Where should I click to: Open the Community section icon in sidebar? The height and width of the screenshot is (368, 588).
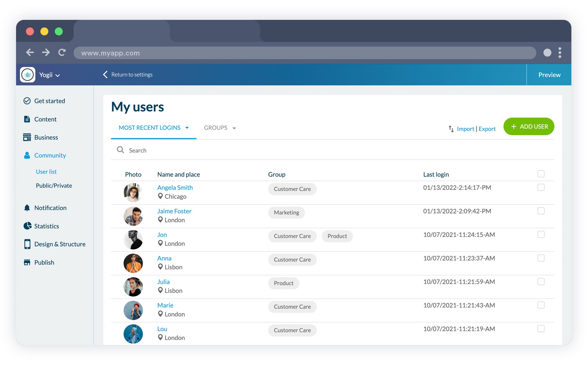(27, 155)
